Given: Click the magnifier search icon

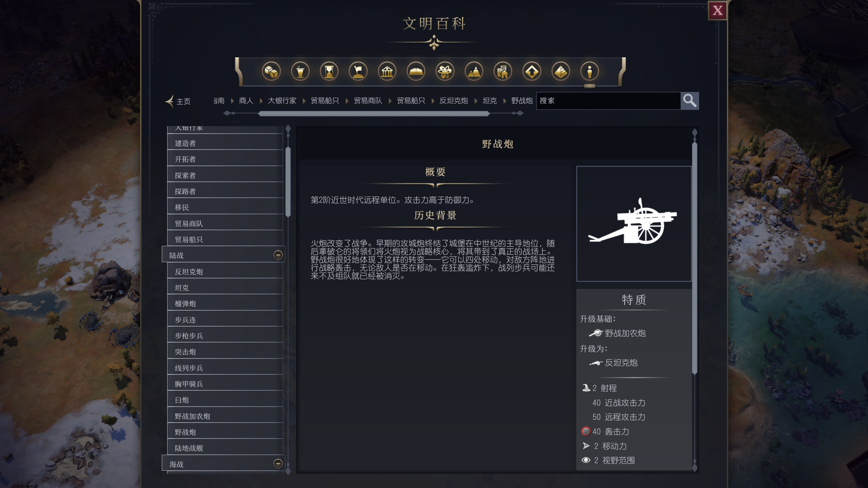Looking at the screenshot, I should 690,101.
